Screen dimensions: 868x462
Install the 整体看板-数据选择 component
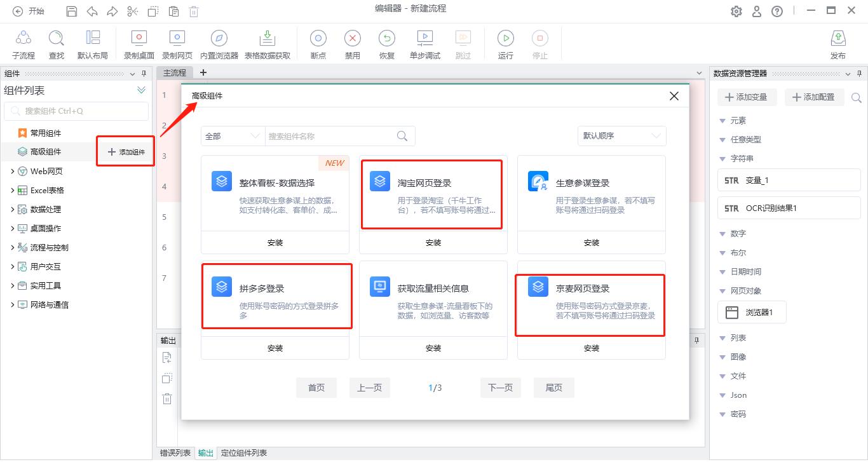(275, 243)
